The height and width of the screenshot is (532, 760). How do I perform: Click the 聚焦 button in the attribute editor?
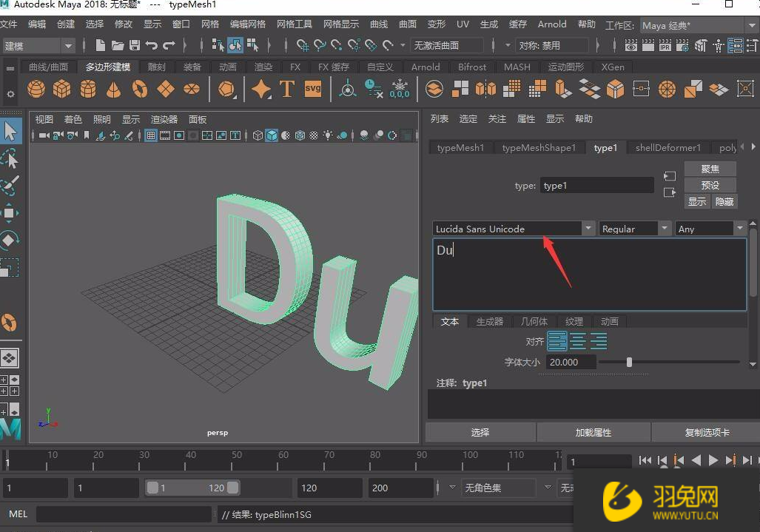point(710,169)
